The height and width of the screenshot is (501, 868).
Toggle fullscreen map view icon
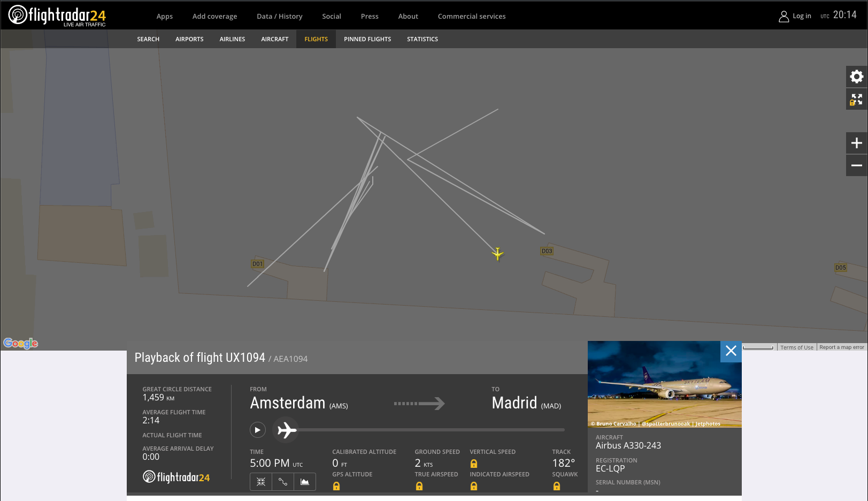click(857, 100)
